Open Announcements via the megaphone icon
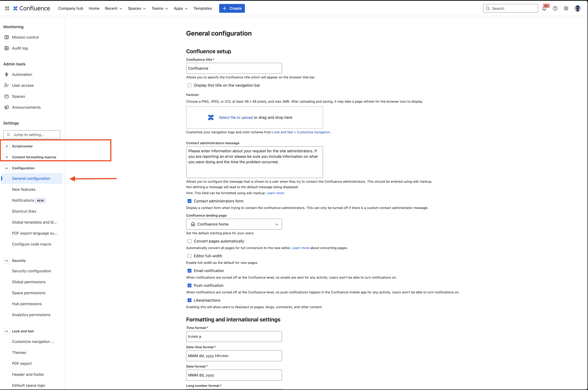Screen dimensions: 588x390 click(26, 107)
